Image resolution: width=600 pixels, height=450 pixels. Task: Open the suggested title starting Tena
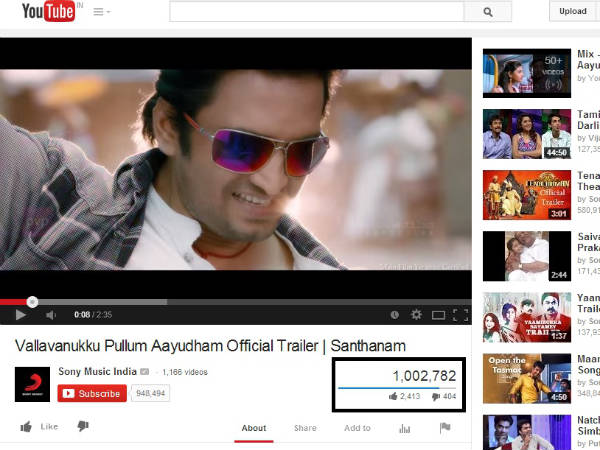[589, 181]
